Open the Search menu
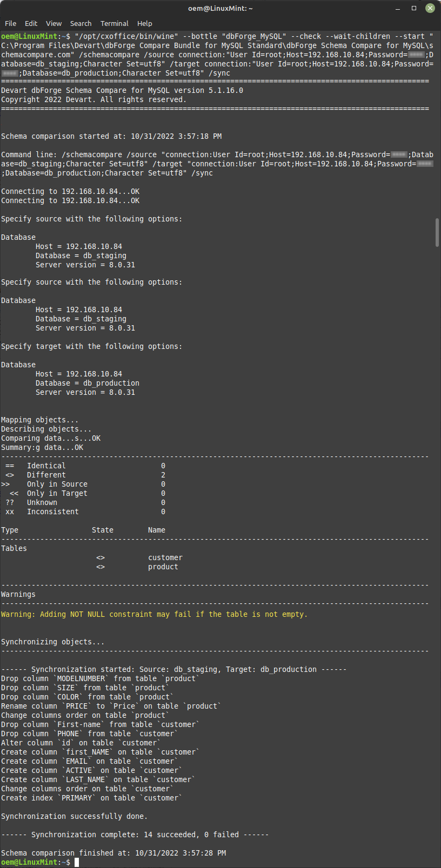441x868 pixels. coord(81,23)
